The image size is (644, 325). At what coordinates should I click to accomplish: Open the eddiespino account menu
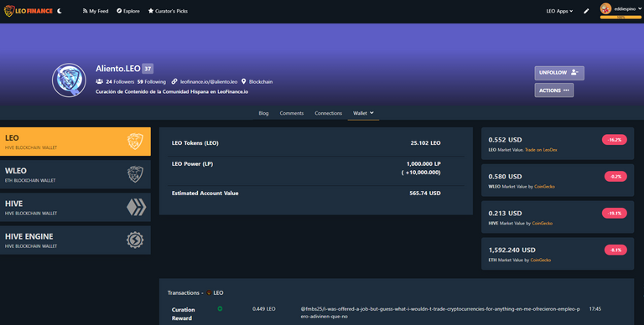[x=627, y=8]
